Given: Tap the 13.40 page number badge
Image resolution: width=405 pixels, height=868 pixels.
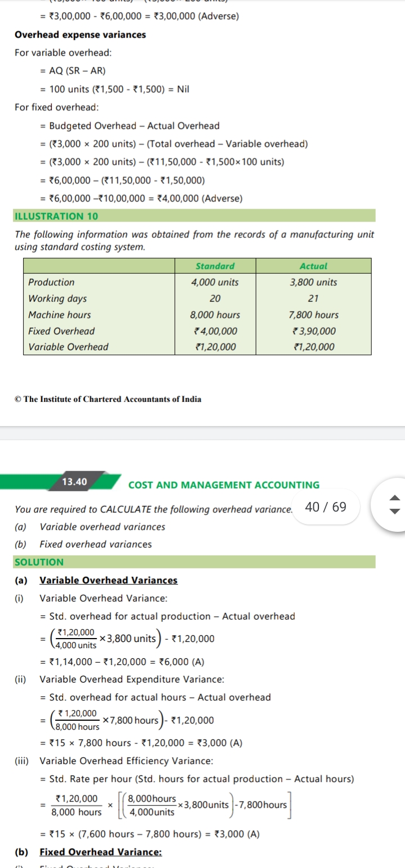Looking at the screenshot, I should [75, 481].
